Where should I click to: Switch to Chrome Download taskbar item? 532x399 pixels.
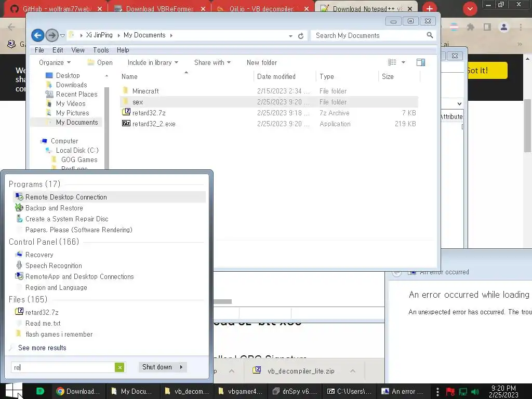click(x=79, y=391)
